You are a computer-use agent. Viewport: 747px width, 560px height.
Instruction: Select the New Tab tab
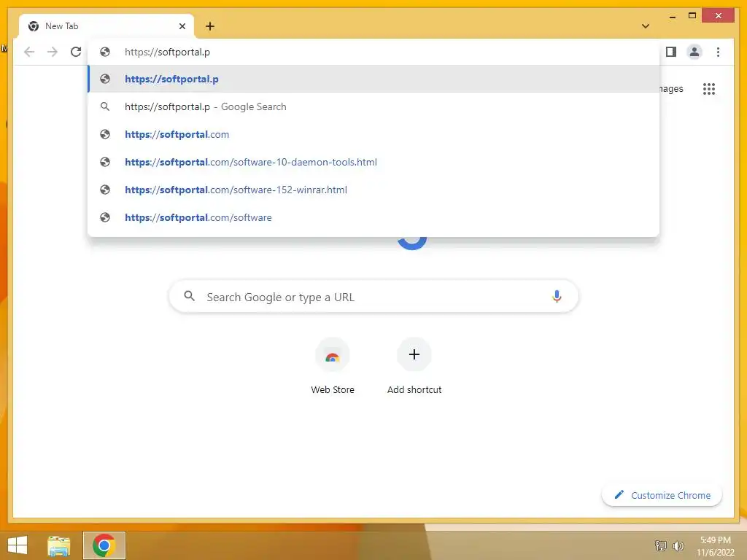coord(106,26)
